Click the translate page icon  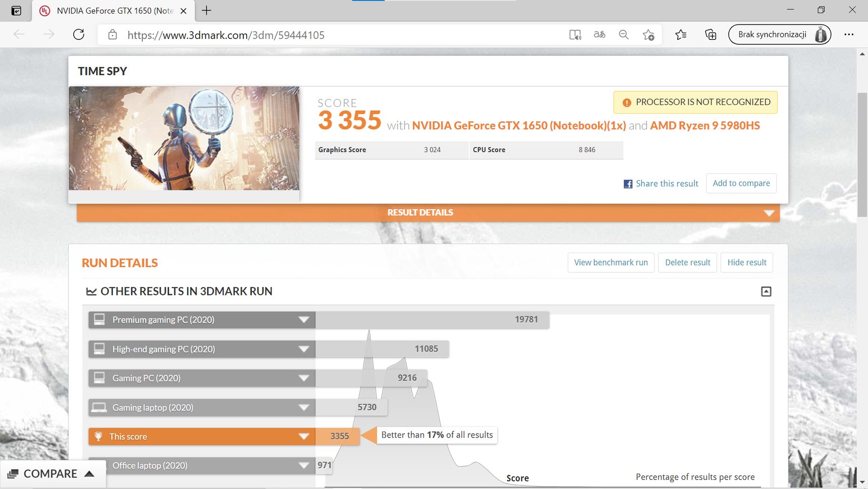600,34
